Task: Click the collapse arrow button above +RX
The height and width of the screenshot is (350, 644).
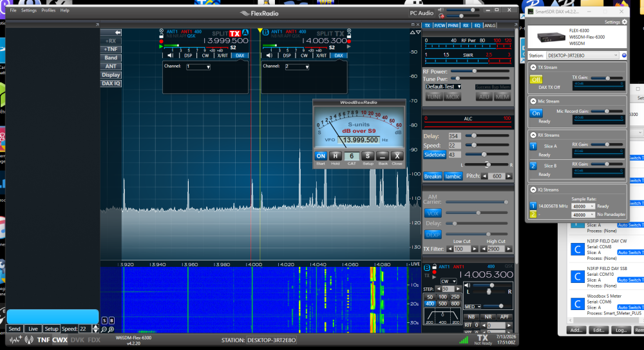Action: pyautogui.click(x=111, y=32)
